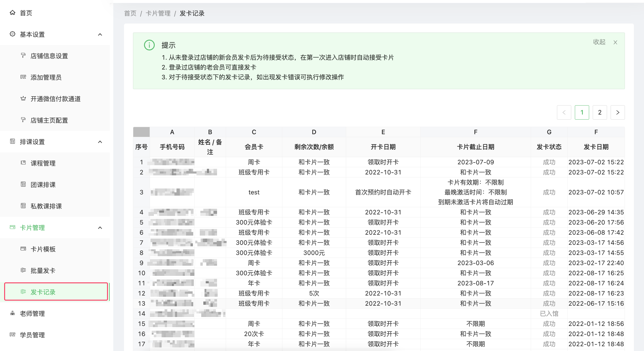Open 首页 in the sidebar
Screen dimensions: 644x351
click(55, 13)
